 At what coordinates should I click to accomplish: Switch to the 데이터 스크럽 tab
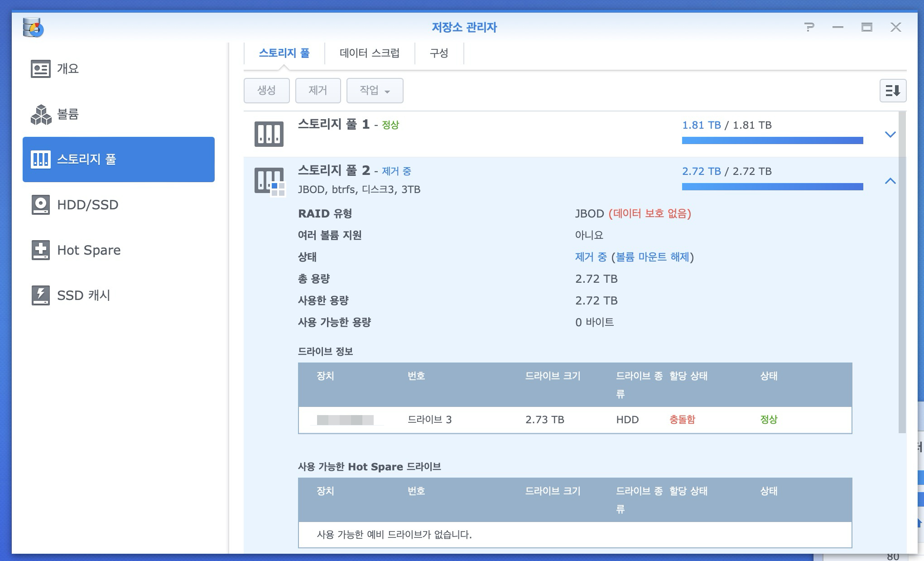coord(369,53)
